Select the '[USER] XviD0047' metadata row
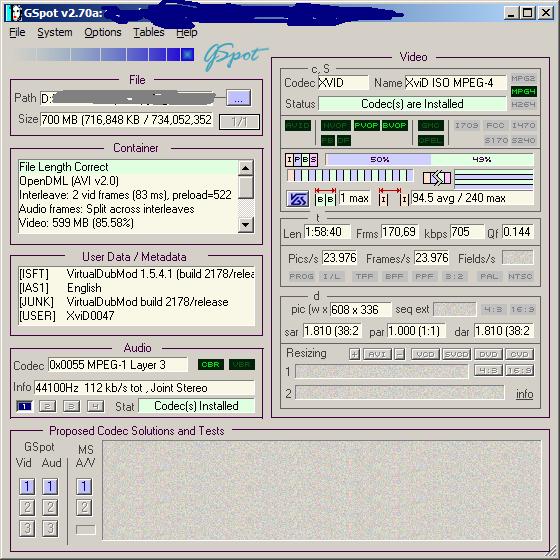Image resolution: width=560 pixels, height=560 pixels. [x=136, y=316]
